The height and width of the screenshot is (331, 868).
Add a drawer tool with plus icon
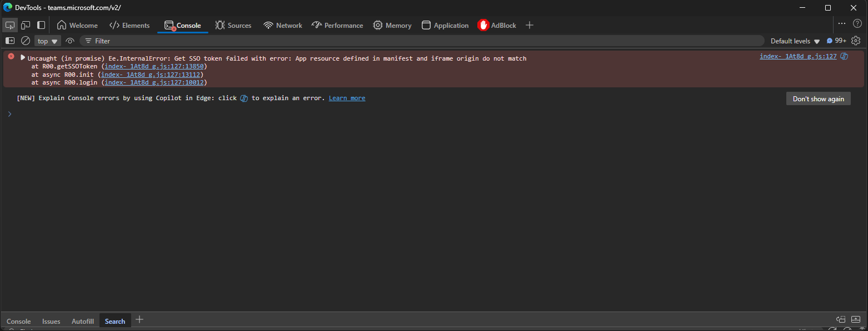[x=139, y=319]
